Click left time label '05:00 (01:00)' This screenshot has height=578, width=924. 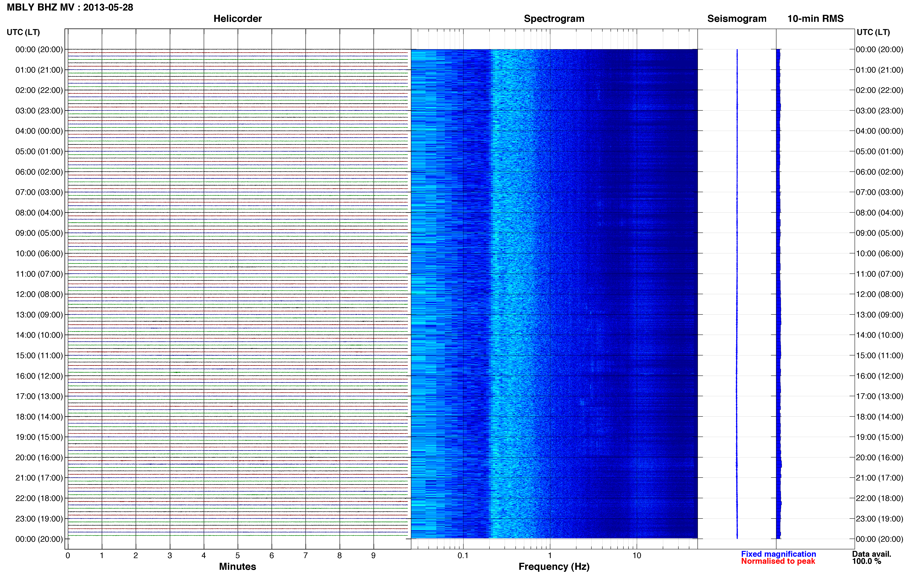(x=39, y=151)
